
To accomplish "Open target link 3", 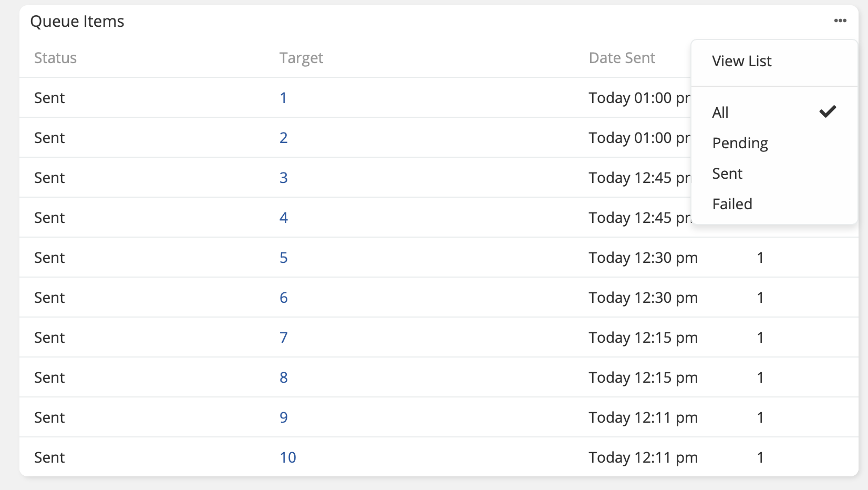I will point(283,178).
